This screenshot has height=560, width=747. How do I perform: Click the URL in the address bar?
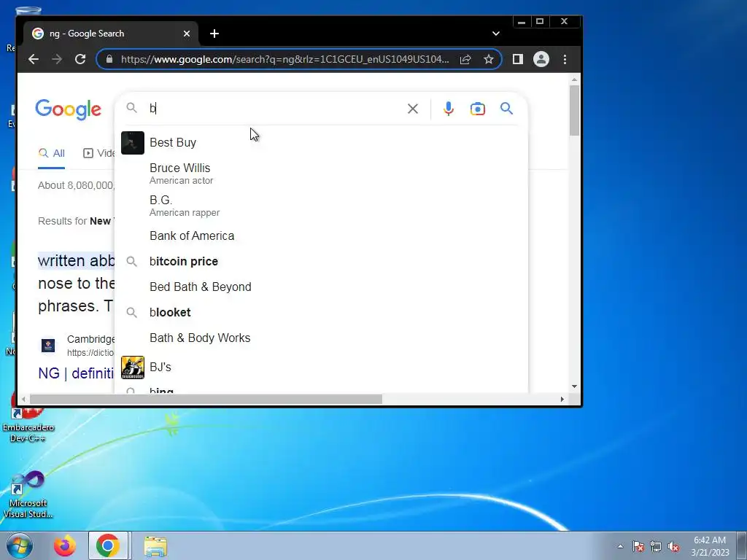(285, 59)
